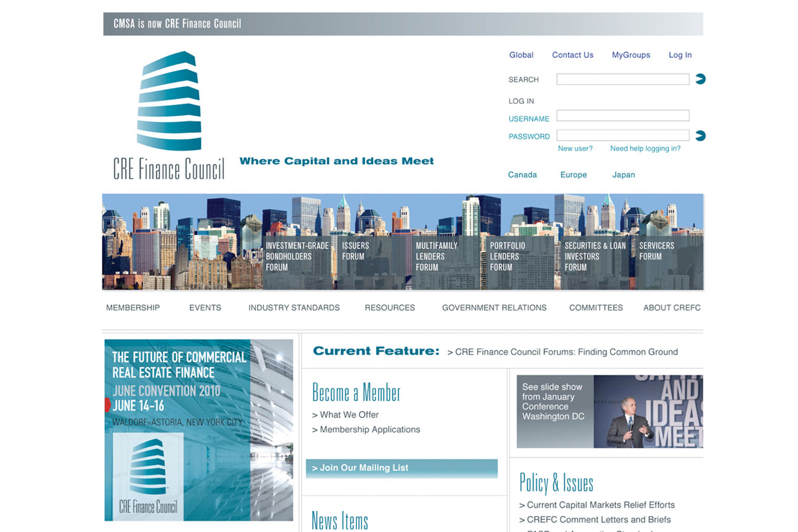
Task: Focus the Username input field
Action: (x=622, y=116)
